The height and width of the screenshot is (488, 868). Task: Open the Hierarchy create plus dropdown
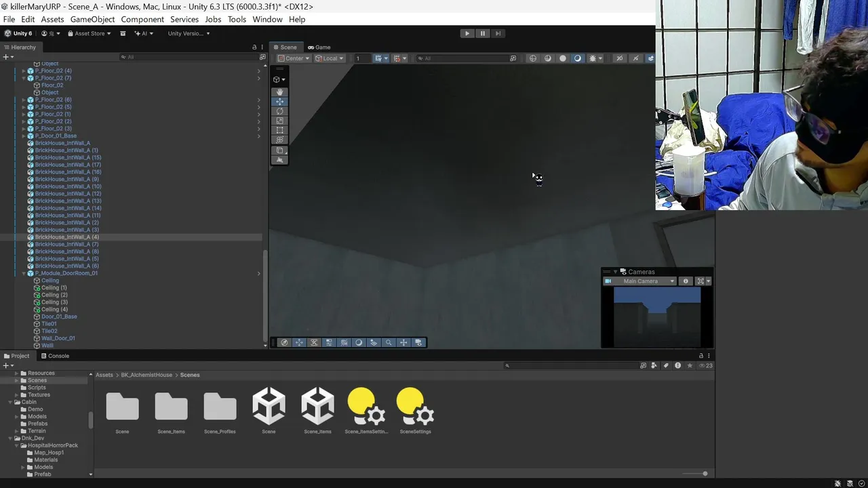click(x=8, y=57)
